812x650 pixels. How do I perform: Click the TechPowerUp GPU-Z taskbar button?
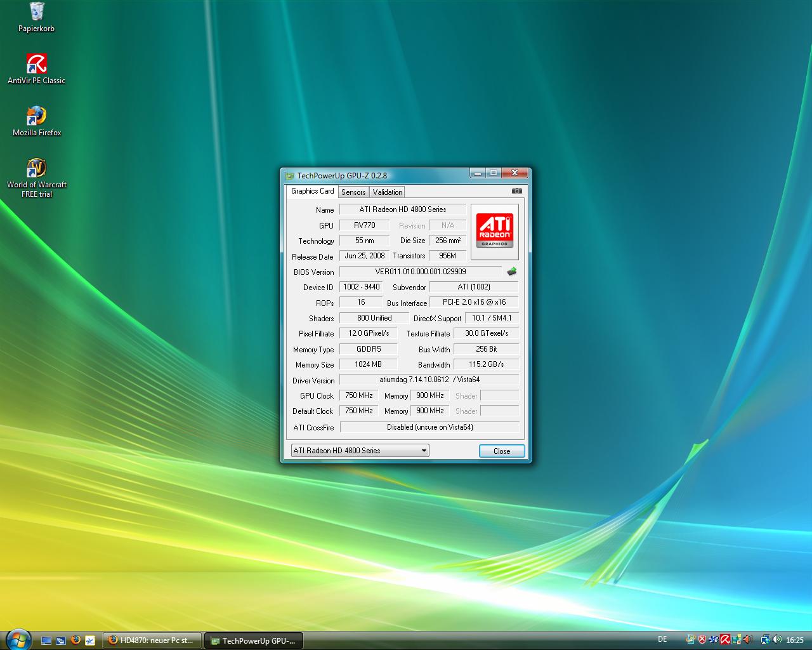[254, 640]
